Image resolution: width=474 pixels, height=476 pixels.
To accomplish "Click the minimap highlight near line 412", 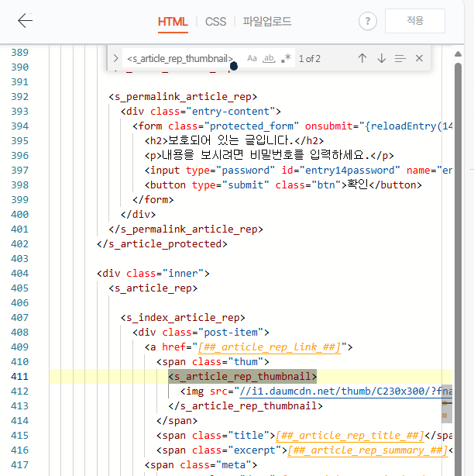I will 447,403.
